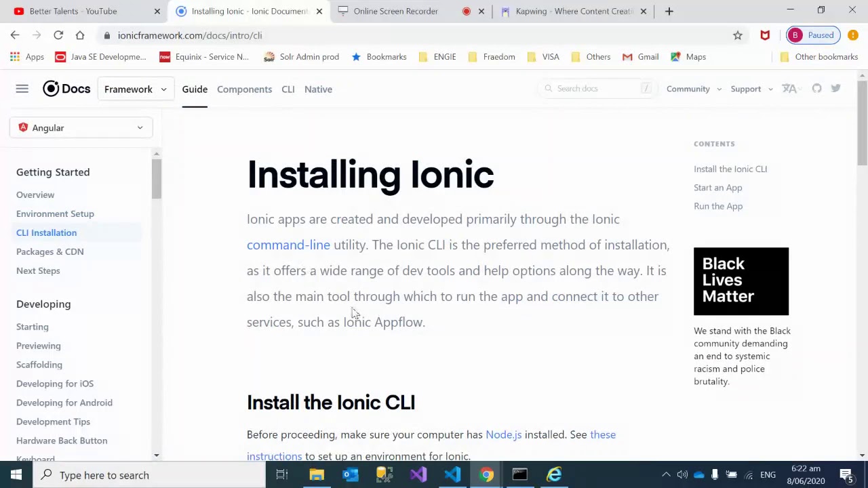Viewport: 868px width, 488px height.
Task: Open the sidebar hamburger menu
Action: 22,89
